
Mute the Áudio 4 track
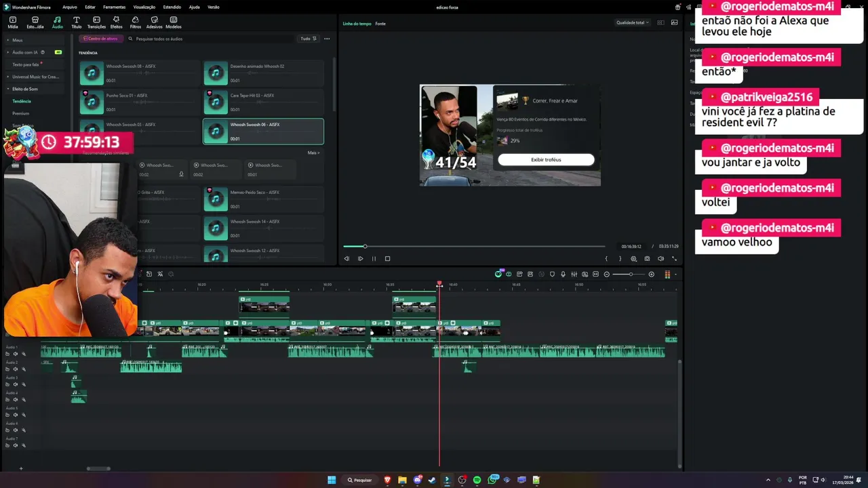pyautogui.click(x=15, y=400)
